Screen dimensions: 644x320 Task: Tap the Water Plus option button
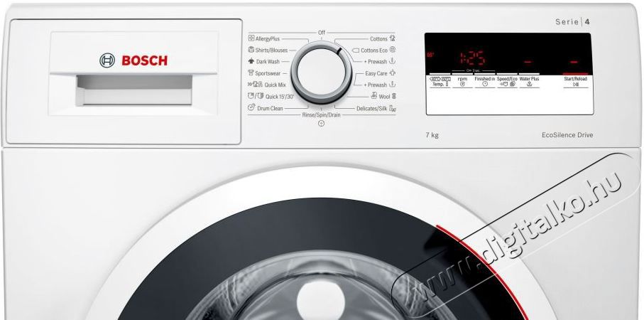(x=529, y=82)
